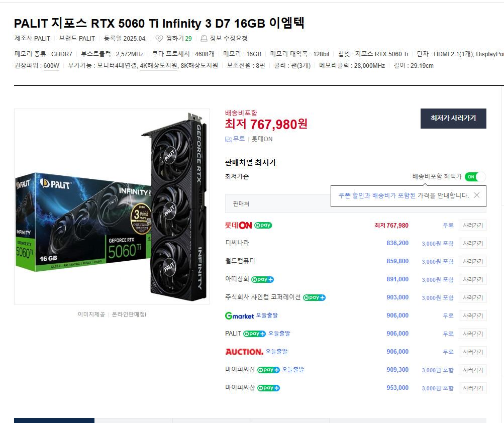Toggle the 배송비포함 혜택가 ON switch

point(475,177)
